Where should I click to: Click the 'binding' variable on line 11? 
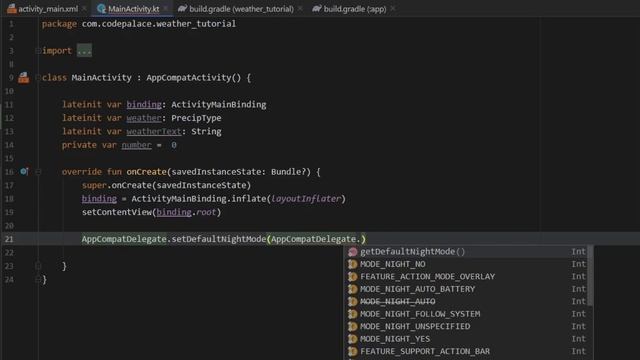point(144,104)
